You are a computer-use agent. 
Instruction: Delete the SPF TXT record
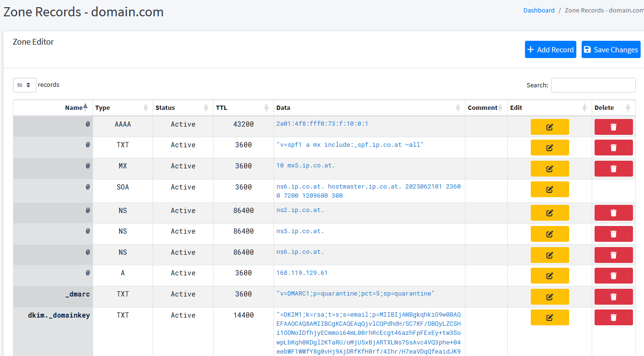pos(613,148)
